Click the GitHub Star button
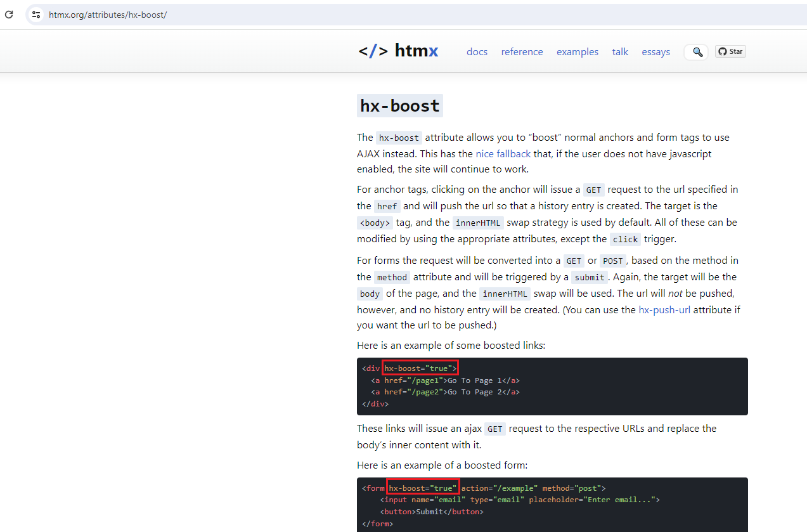807x532 pixels. pyautogui.click(x=730, y=51)
